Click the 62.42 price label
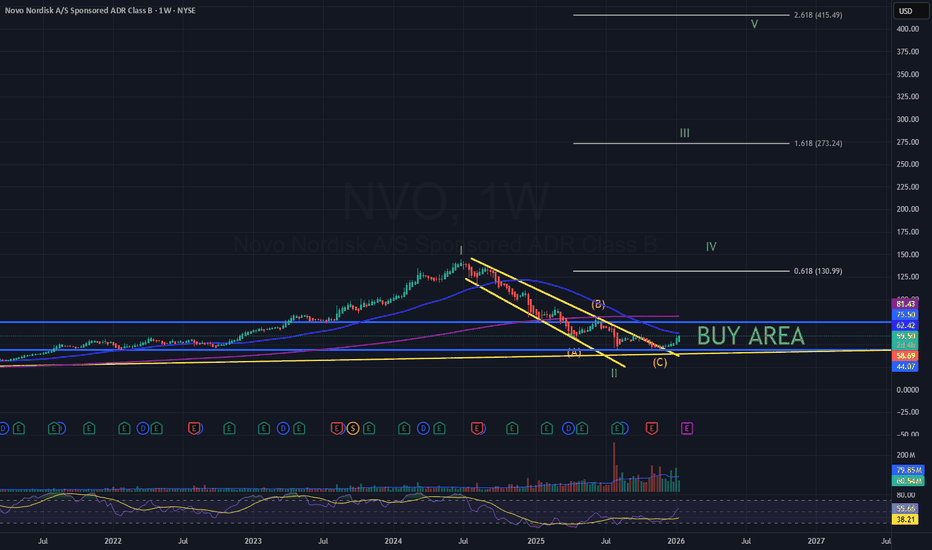Screen dimensions: 932x550 [x=905, y=325]
